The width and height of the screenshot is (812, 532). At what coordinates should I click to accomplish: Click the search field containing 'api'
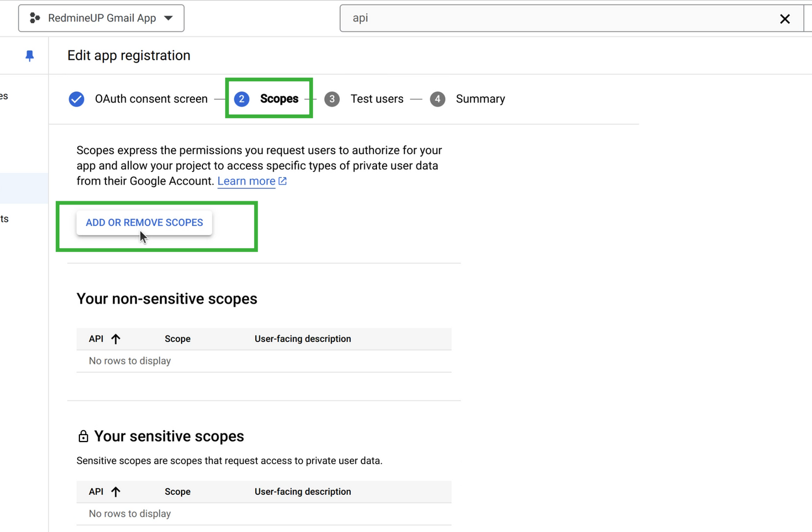pyautogui.click(x=522, y=18)
